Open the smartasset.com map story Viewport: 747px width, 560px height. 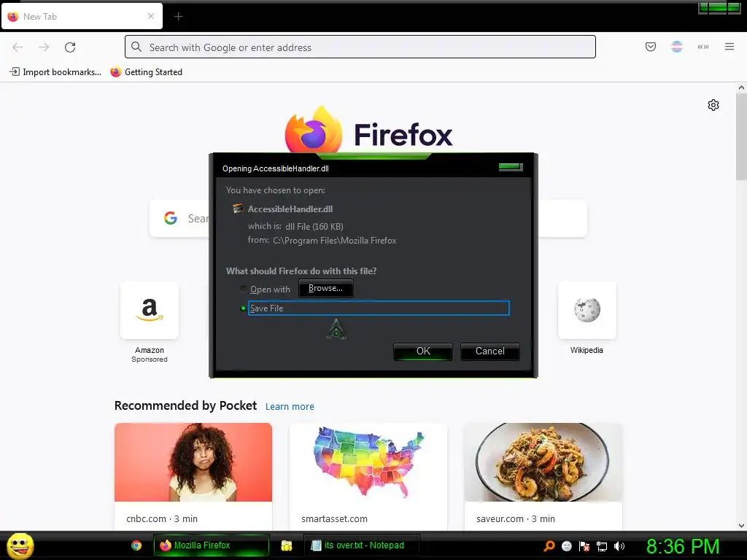coord(368,462)
